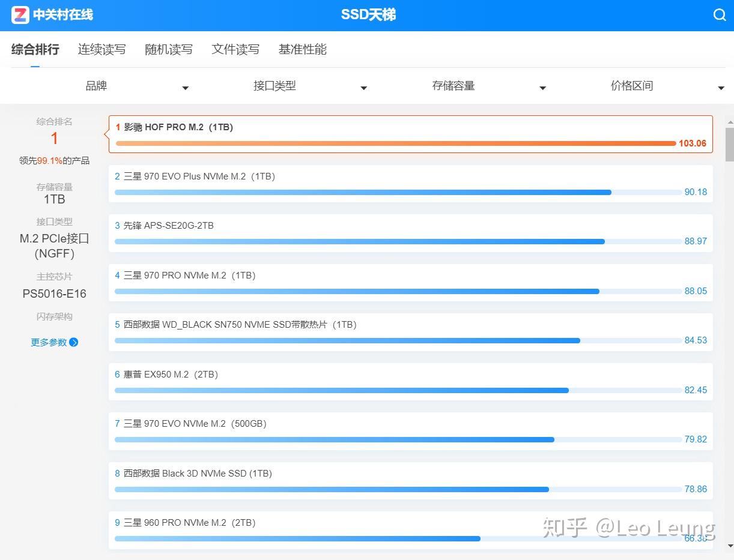Screen dimensions: 734x560
Task: Click 西部数据 Black 3D NVMe SSD row
Action: pos(411,481)
